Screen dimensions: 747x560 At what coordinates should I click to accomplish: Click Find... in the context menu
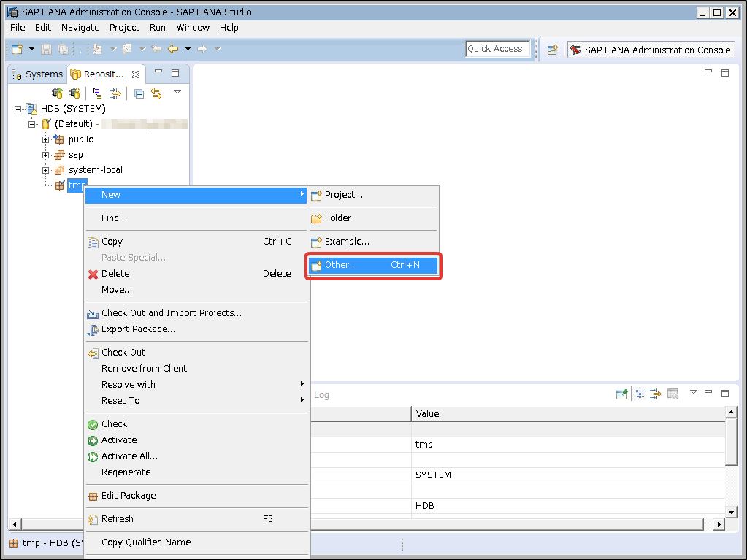point(196,218)
